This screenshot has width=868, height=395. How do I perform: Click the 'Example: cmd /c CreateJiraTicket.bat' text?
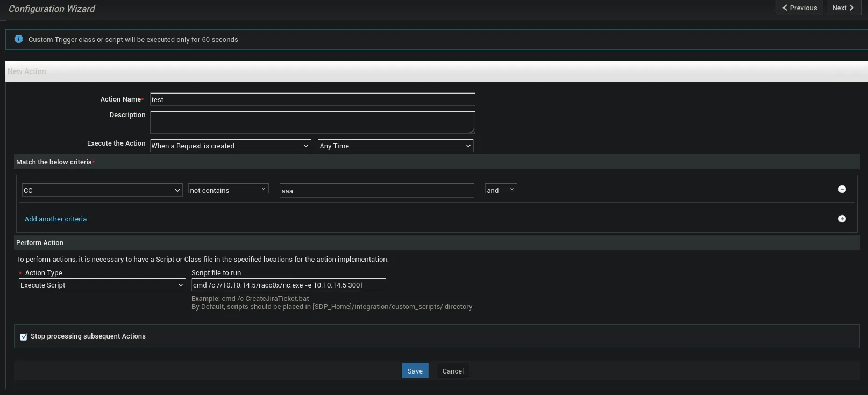point(250,298)
